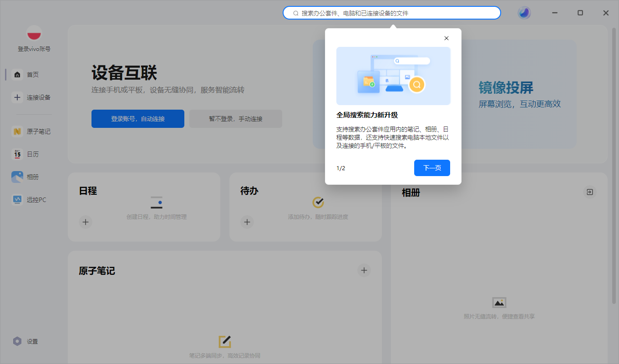Viewport: 619px width, 364px height.
Task: Click the 待办 card title
Action: tap(249, 191)
